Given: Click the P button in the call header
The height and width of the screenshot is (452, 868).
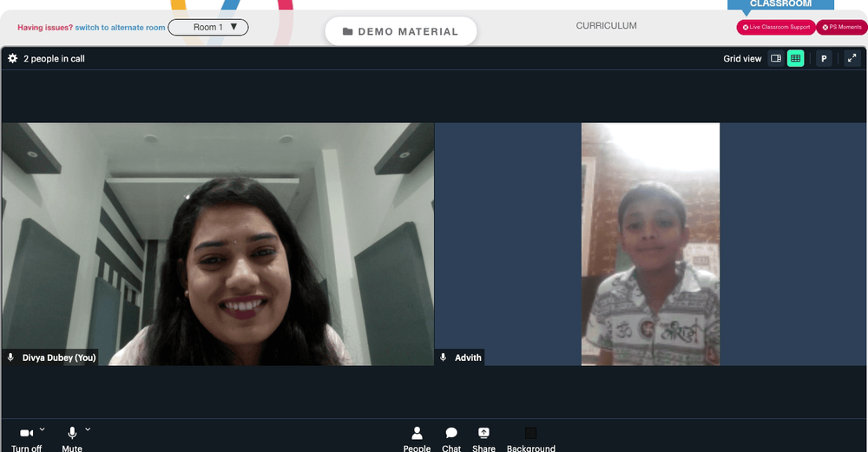Looking at the screenshot, I should 824,58.
